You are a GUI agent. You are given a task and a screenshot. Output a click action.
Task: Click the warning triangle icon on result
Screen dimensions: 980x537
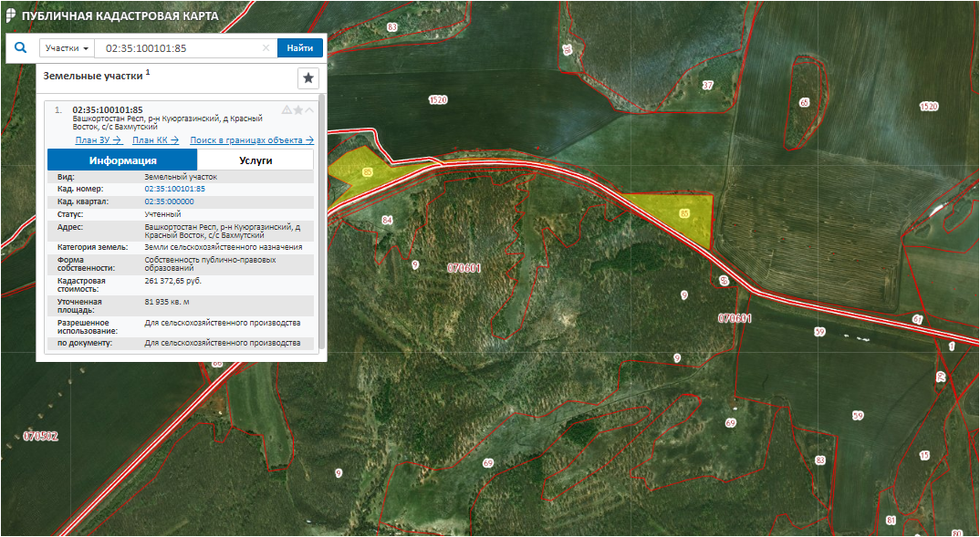click(287, 110)
